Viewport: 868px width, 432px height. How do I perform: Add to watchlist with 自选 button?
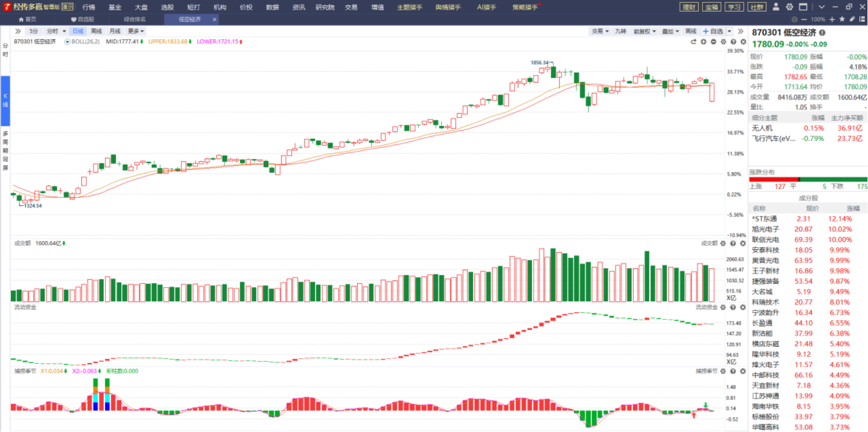point(713,31)
